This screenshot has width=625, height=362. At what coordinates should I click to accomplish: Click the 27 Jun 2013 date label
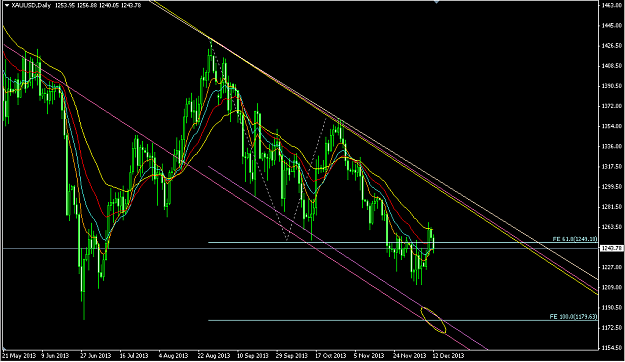96,356
